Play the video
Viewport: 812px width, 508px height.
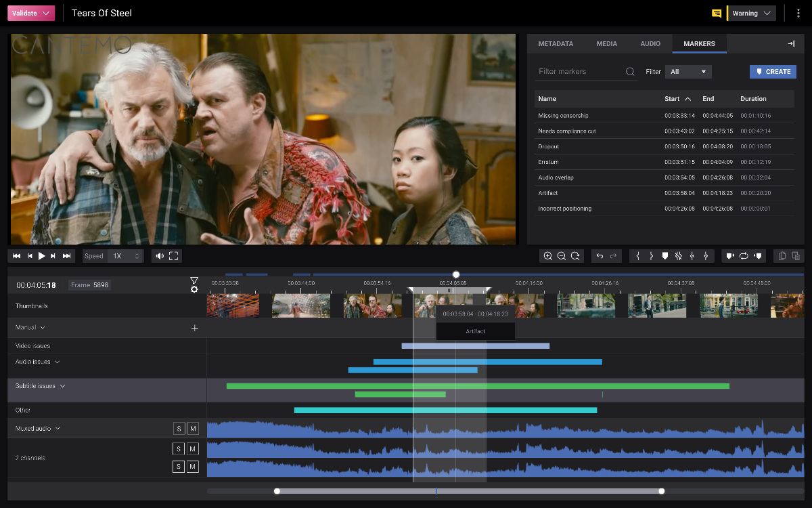pos(41,256)
